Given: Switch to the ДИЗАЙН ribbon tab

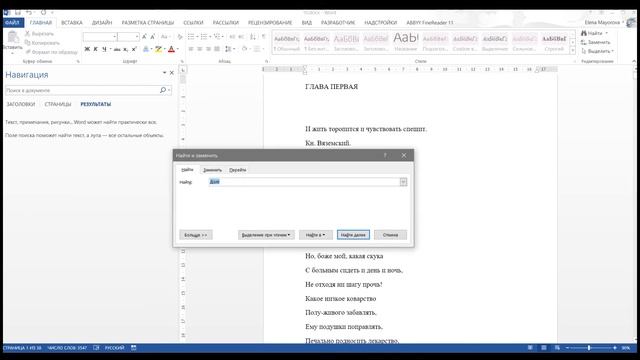Looking at the screenshot, I should click(x=102, y=22).
